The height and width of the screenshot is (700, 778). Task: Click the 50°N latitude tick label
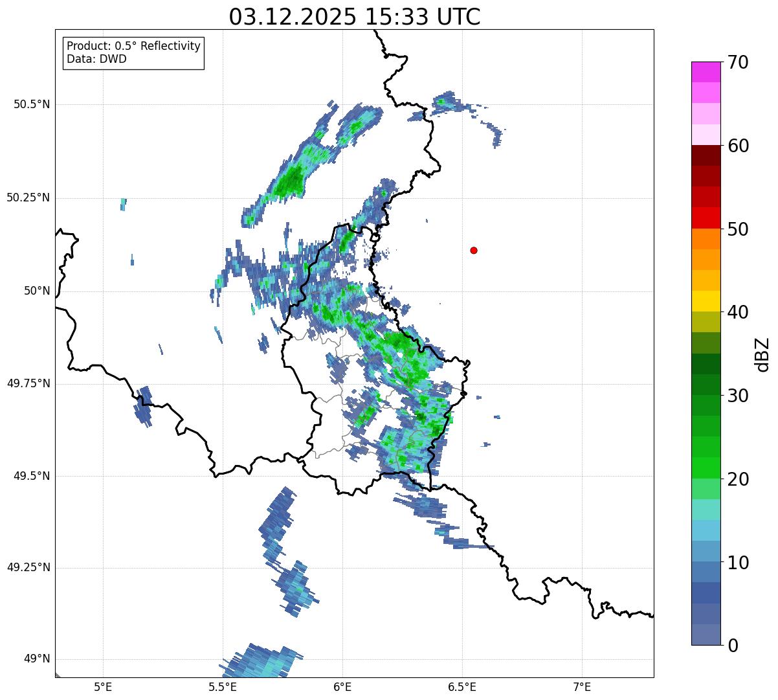(37, 291)
